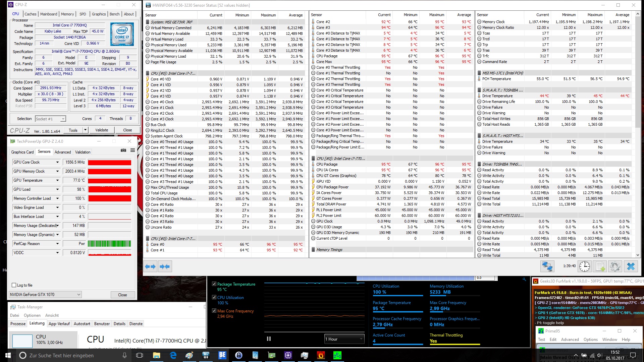Open the 1 Hour time range dropdown
The image size is (644, 362).
click(x=344, y=339)
